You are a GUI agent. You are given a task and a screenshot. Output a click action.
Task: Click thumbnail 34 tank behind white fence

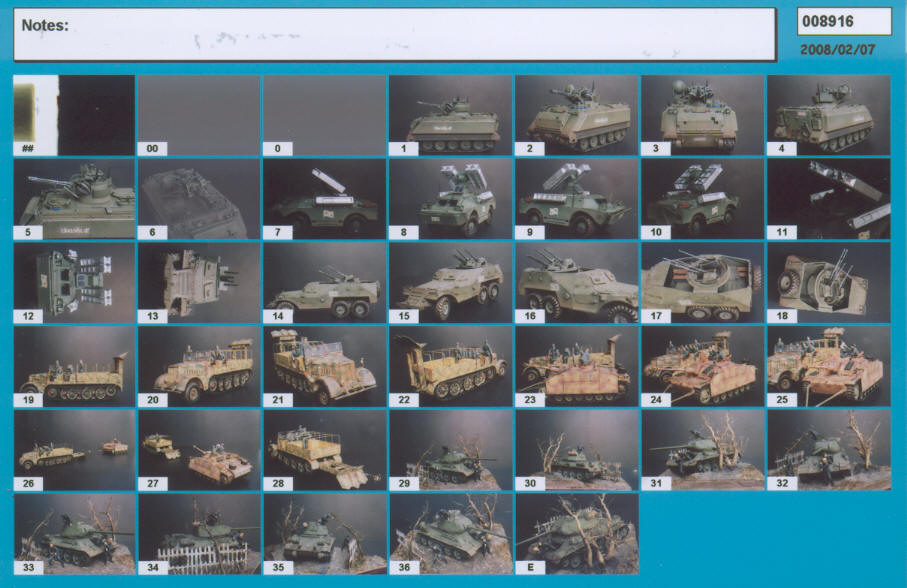pyautogui.click(x=199, y=534)
